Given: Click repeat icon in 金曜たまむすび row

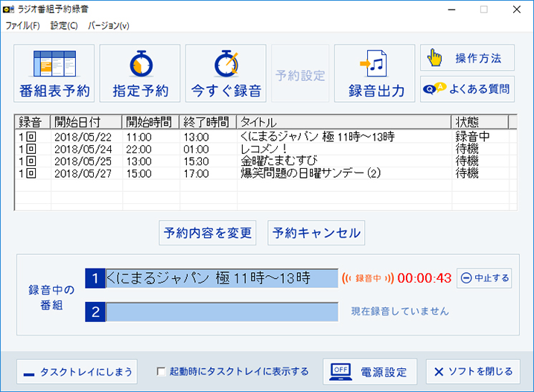Looking at the screenshot, I should tap(31, 161).
